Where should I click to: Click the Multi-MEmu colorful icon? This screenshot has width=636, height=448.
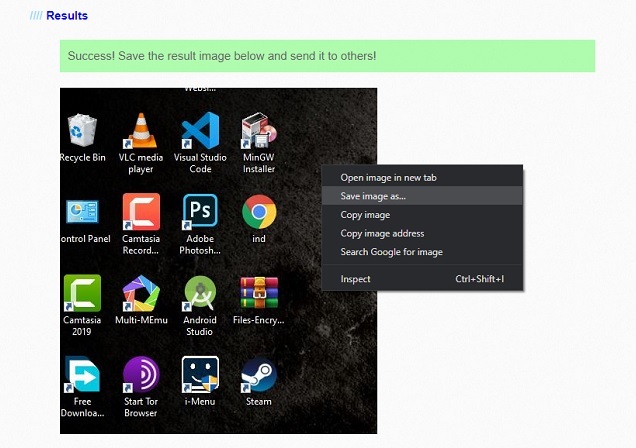click(x=141, y=293)
